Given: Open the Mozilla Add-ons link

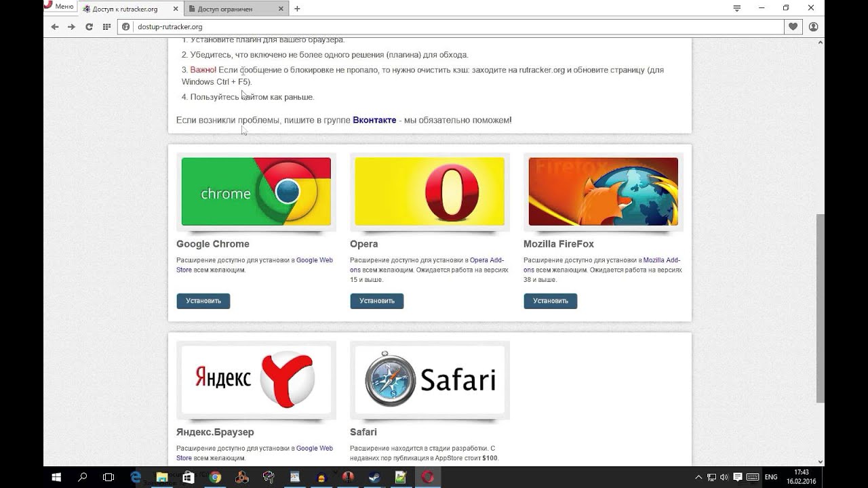Looking at the screenshot, I should [x=662, y=260].
